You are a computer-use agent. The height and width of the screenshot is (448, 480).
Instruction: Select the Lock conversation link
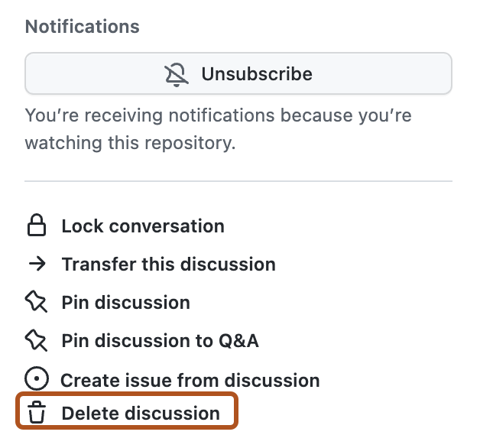point(143,226)
